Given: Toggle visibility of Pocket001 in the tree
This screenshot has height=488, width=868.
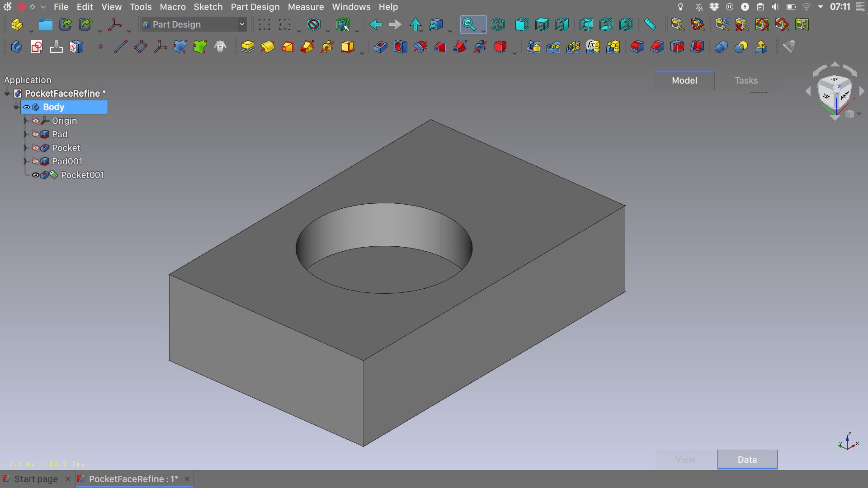Looking at the screenshot, I should (x=35, y=175).
